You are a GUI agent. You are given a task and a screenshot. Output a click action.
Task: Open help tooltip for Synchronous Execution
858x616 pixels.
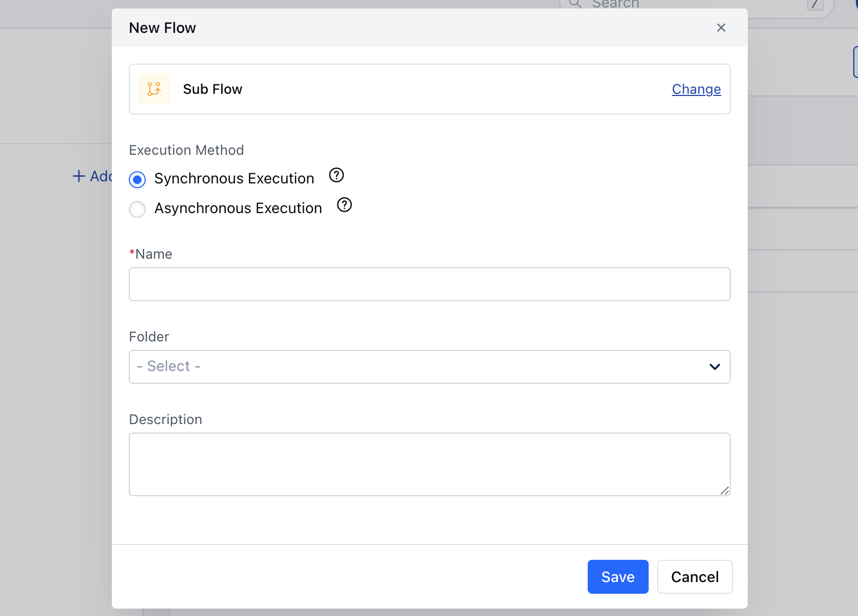(x=337, y=175)
